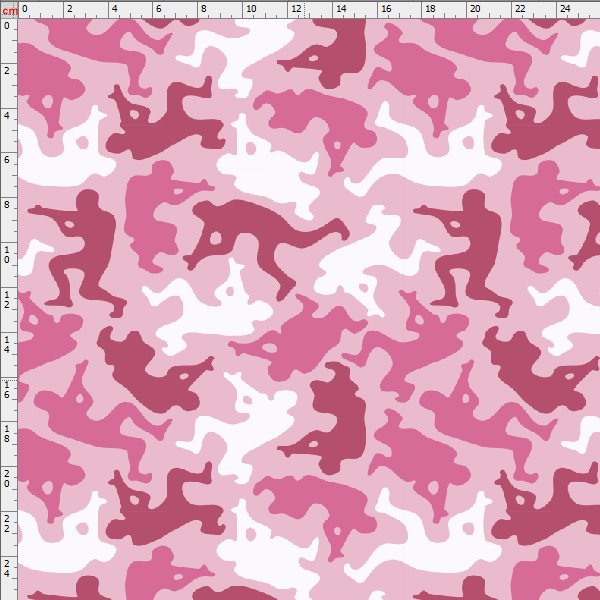This screenshot has width=600, height=600.
Task: Click the 22 mark on horizontal ruler
Action: coord(520,9)
